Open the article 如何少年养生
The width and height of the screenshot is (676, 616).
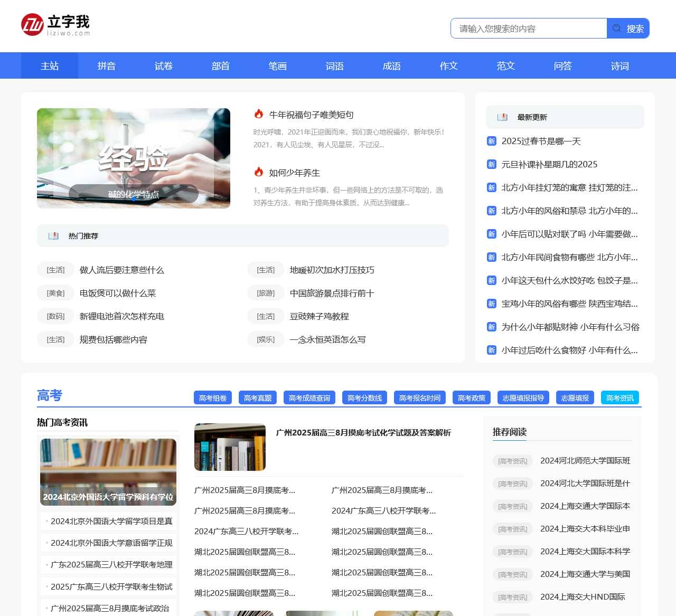tap(295, 173)
